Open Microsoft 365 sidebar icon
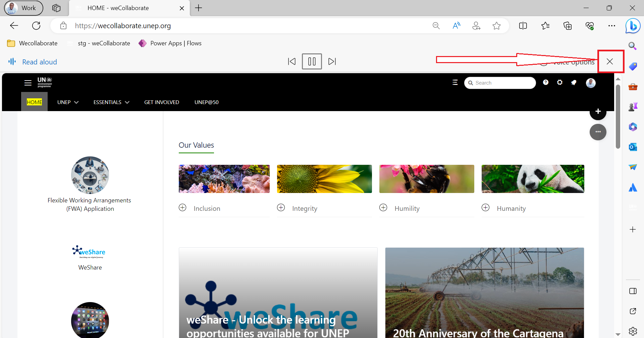The width and height of the screenshot is (644, 338). pos(633,127)
